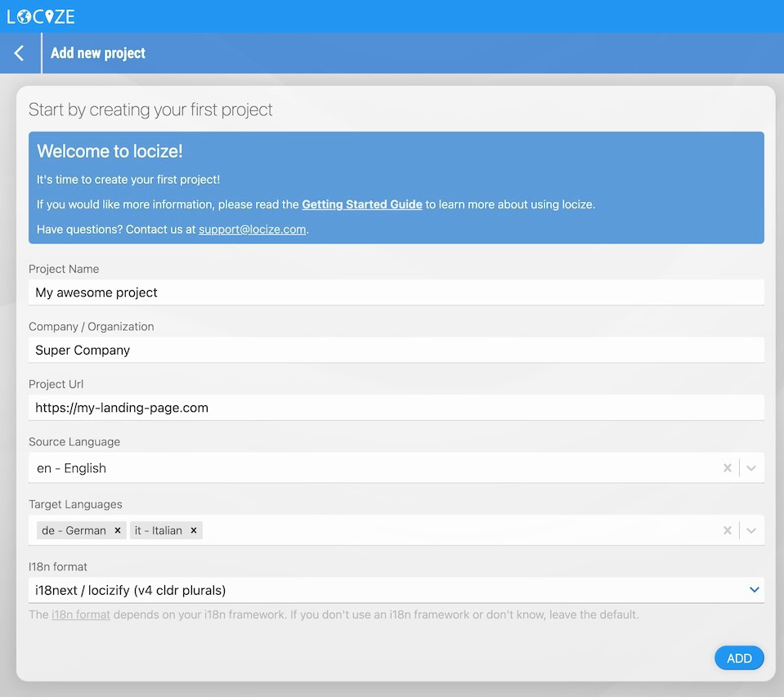Remove the Italian target language tag
The height and width of the screenshot is (697, 784).
tap(194, 530)
